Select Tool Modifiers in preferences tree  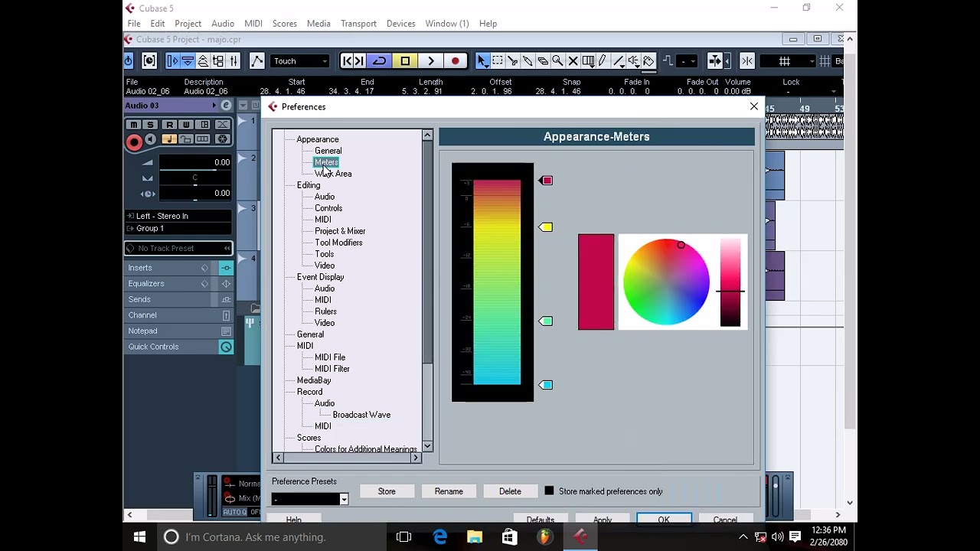coord(338,243)
